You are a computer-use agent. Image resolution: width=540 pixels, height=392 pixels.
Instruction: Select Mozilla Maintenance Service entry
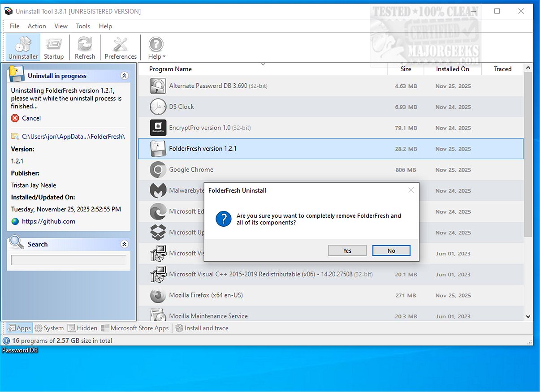(x=331, y=314)
